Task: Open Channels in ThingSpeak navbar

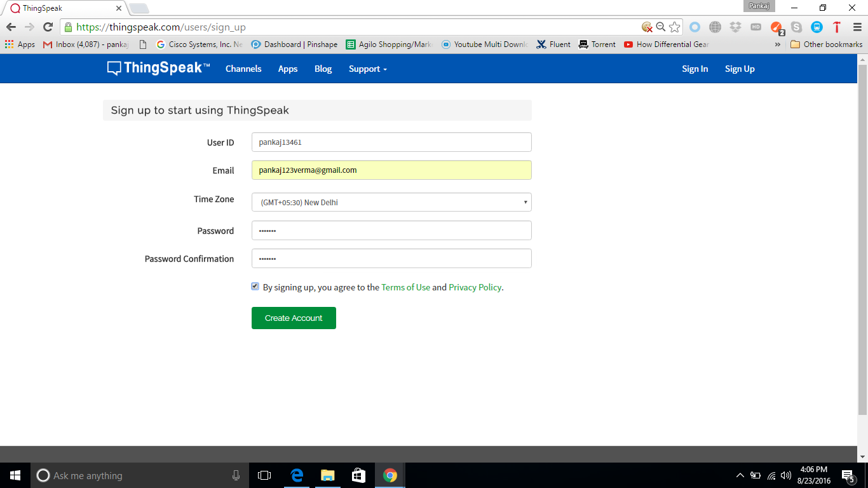Action: pyautogui.click(x=243, y=69)
